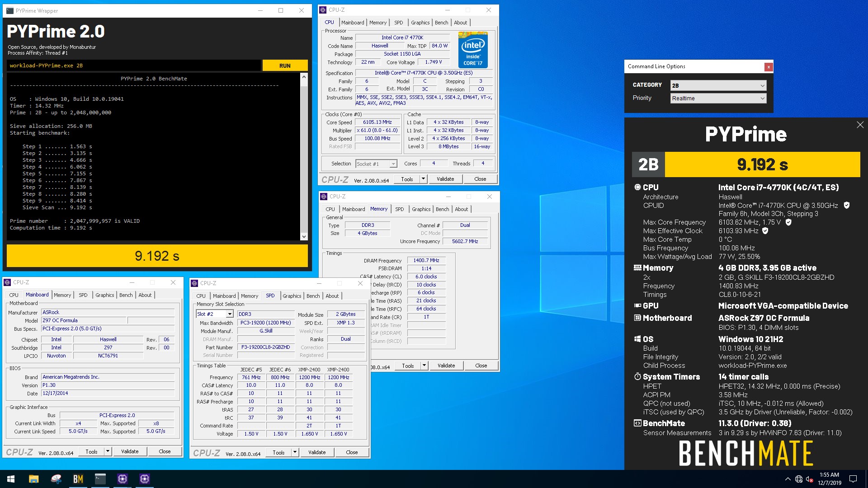Image resolution: width=868 pixels, height=488 pixels.
Task: Select About tab in CPU-Z Mainboard window
Action: [x=145, y=295]
